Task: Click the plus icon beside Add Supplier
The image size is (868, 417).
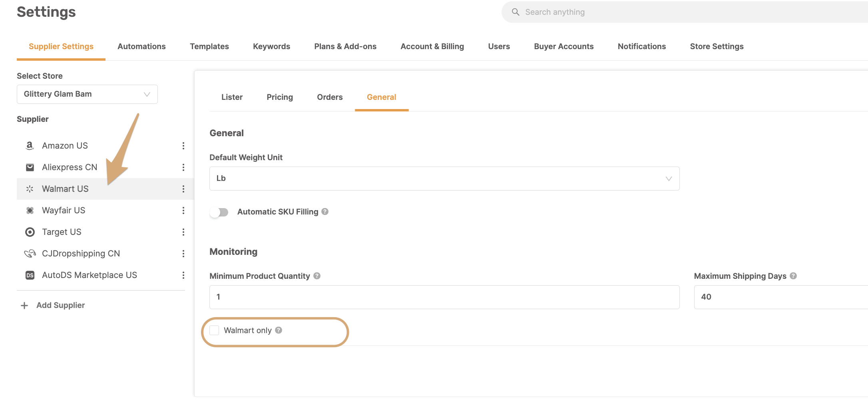Action: pyautogui.click(x=24, y=306)
